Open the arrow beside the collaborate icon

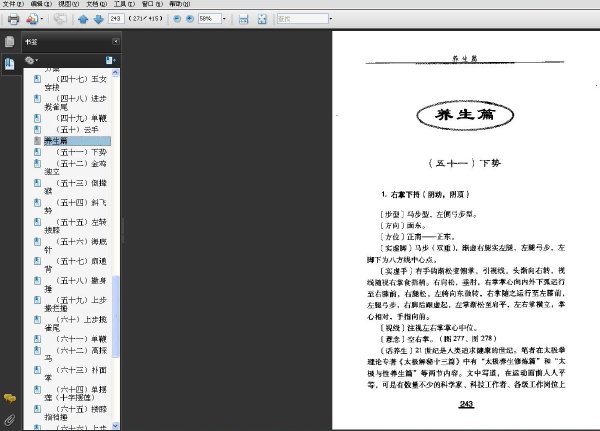coord(42,19)
